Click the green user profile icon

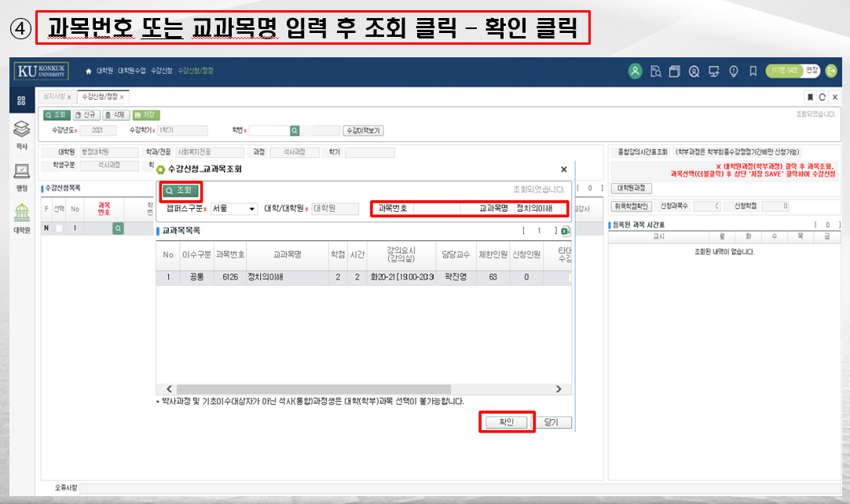point(635,71)
